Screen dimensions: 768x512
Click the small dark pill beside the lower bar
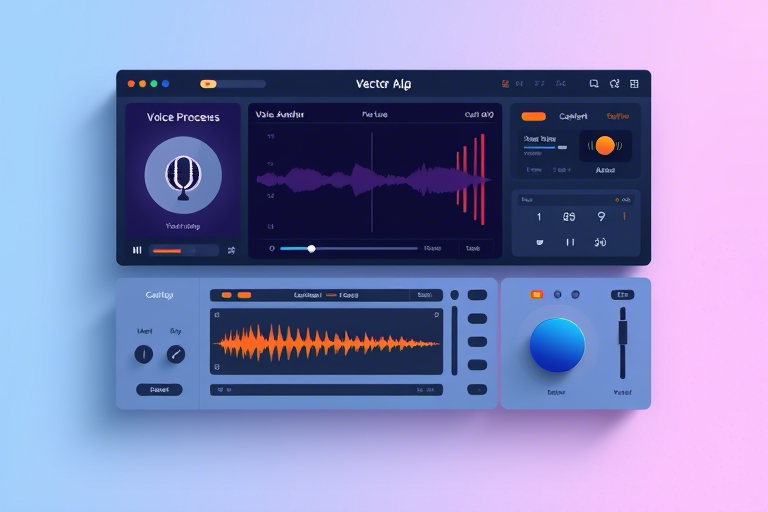tap(477, 390)
